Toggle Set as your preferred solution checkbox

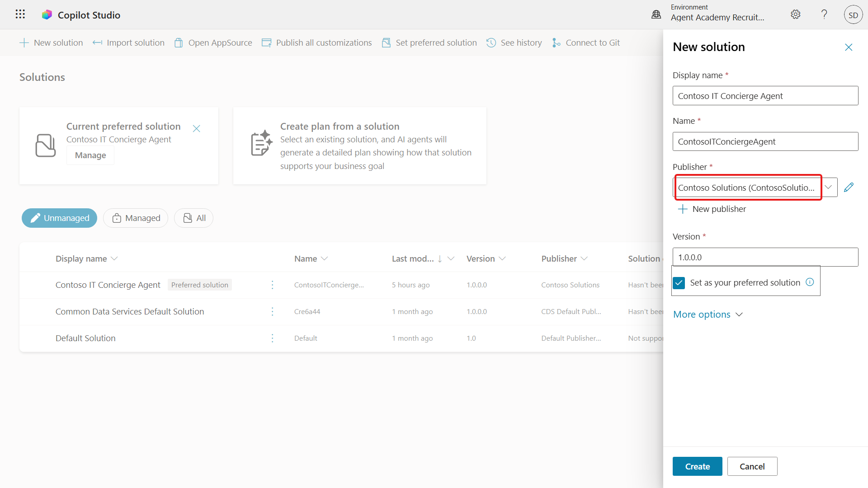pyautogui.click(x=679, y=283)
